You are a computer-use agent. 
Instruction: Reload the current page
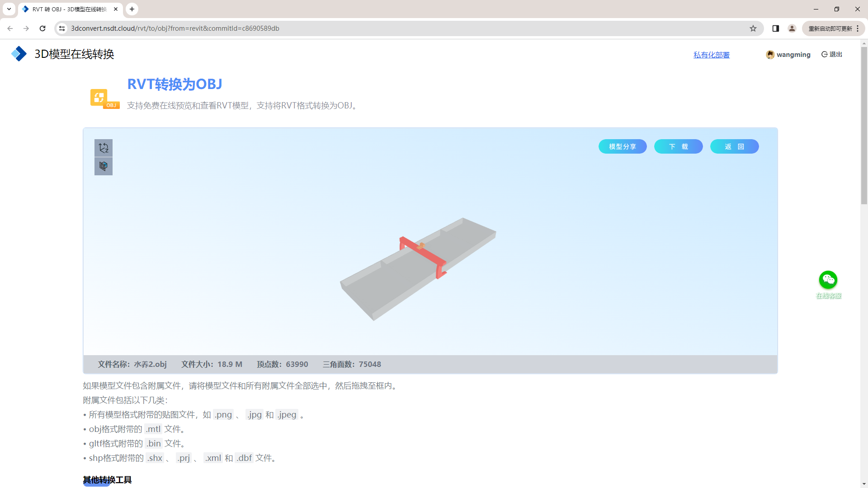tap(42, 28)
